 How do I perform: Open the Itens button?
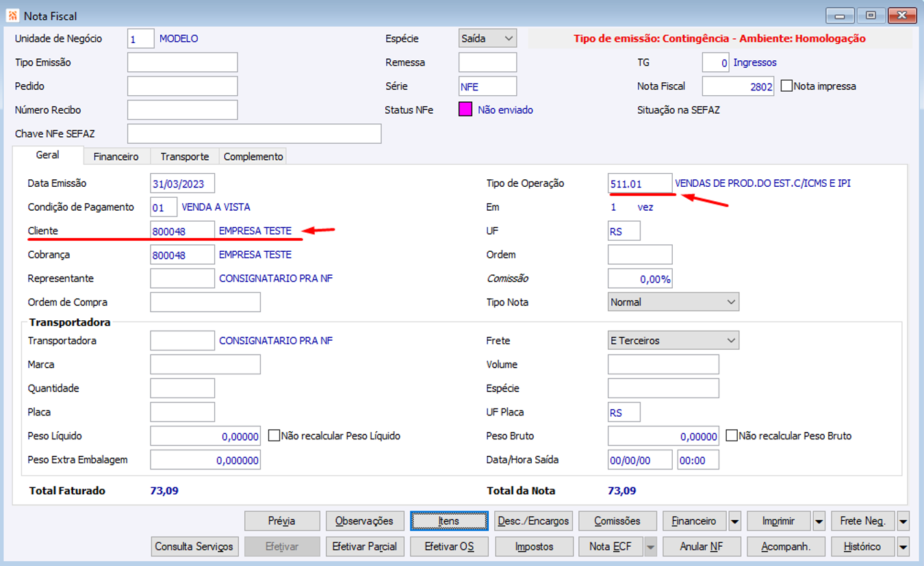[449, 522]
